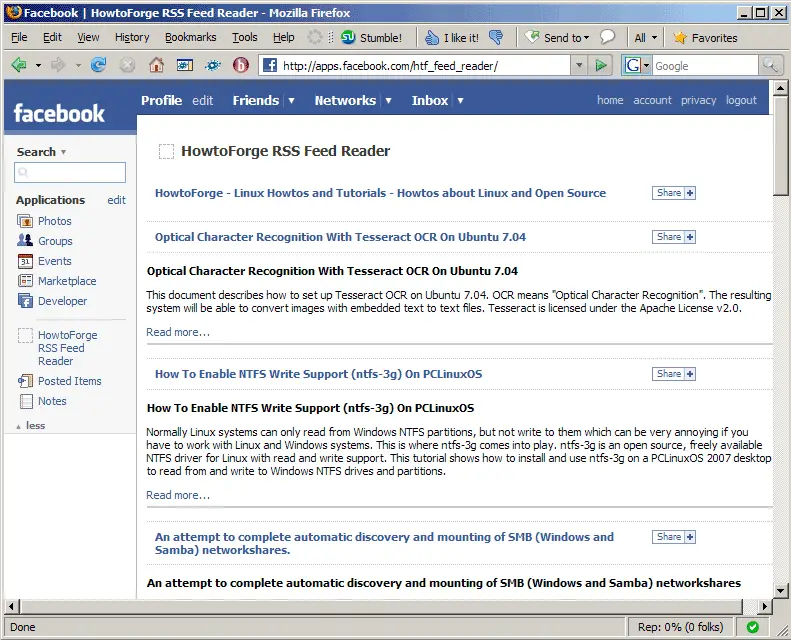Click the StumbleUpon Stumble! icon
The image size is (791, 640).
coord(348,37)
